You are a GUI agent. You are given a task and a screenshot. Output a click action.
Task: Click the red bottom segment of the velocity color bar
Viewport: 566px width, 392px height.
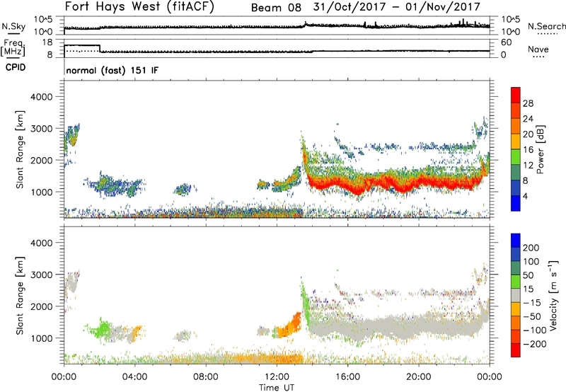pos(516,350)
